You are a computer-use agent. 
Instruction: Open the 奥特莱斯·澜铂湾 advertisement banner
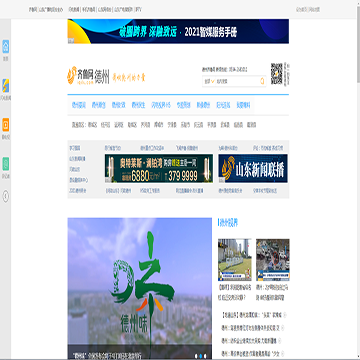159,168
